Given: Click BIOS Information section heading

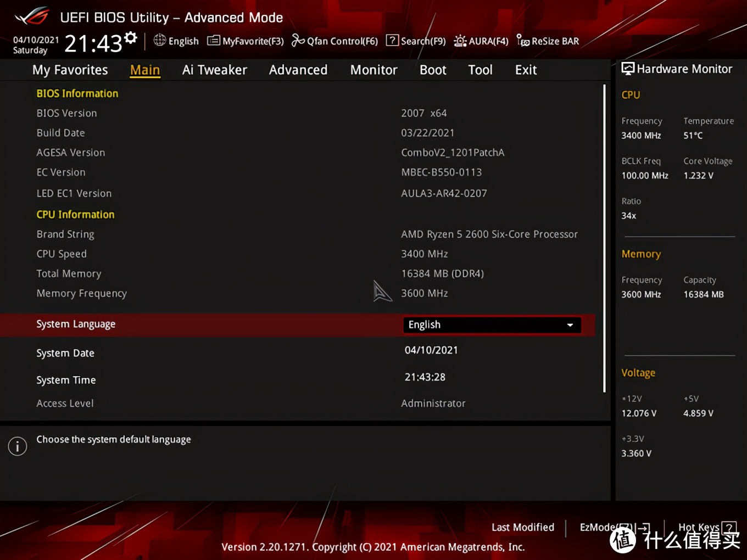Looking at the screenshot, I should tap(77, 93).
